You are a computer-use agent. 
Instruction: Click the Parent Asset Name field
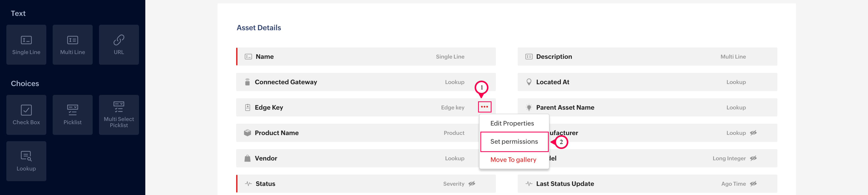(x=647, y=107)
